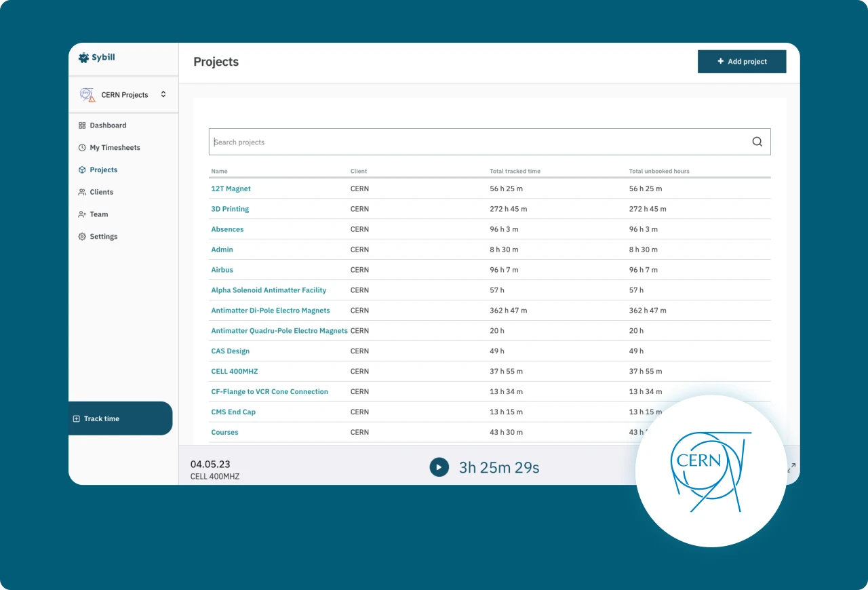Open the CELL 400MHZ project
The height and width of the screenshot is (590, 868).
(234, 371)
